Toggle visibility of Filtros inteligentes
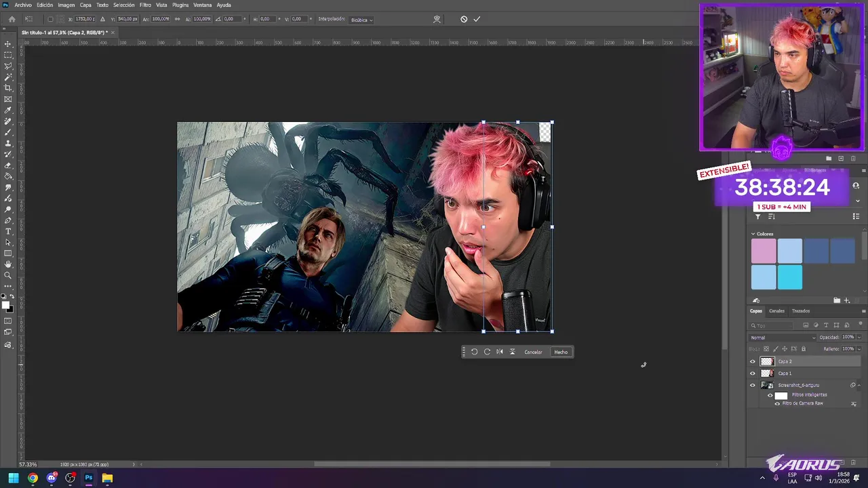Viewport: 868px width, 488px height. [x=770, y=395]
